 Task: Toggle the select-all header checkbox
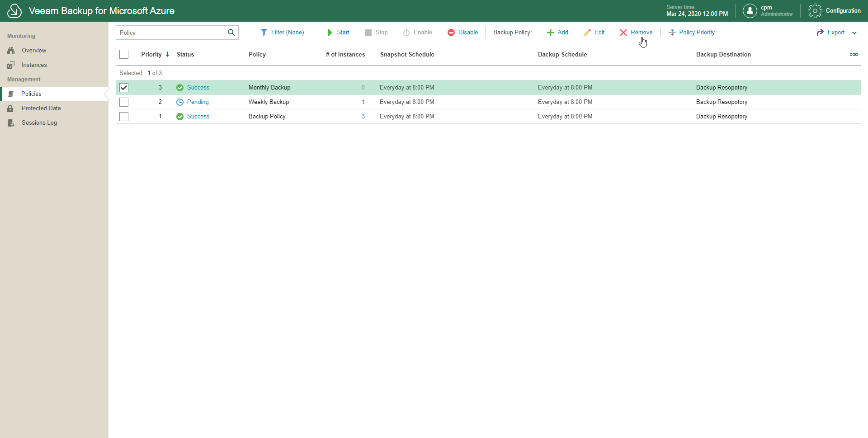[x=124, y=54]
